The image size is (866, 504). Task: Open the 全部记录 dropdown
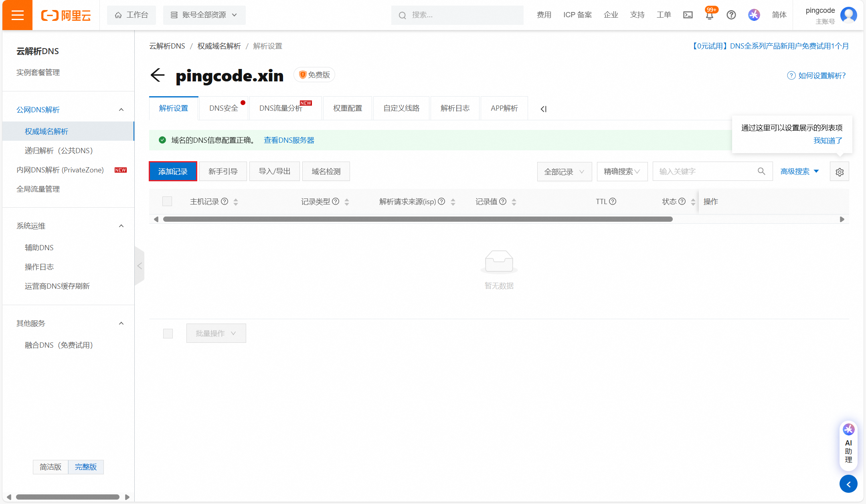click(x=564, y=172)
